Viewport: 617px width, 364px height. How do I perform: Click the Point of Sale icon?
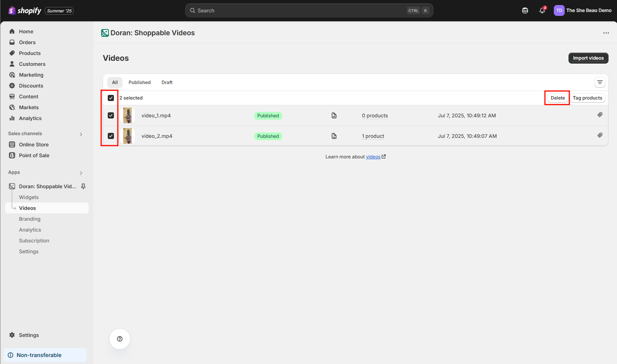(12, 155)
